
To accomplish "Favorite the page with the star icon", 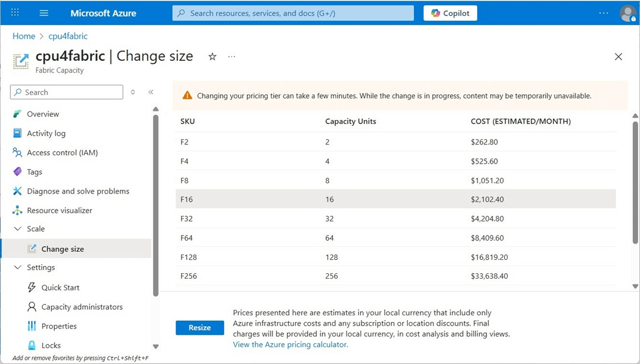I will pos(212,57).
